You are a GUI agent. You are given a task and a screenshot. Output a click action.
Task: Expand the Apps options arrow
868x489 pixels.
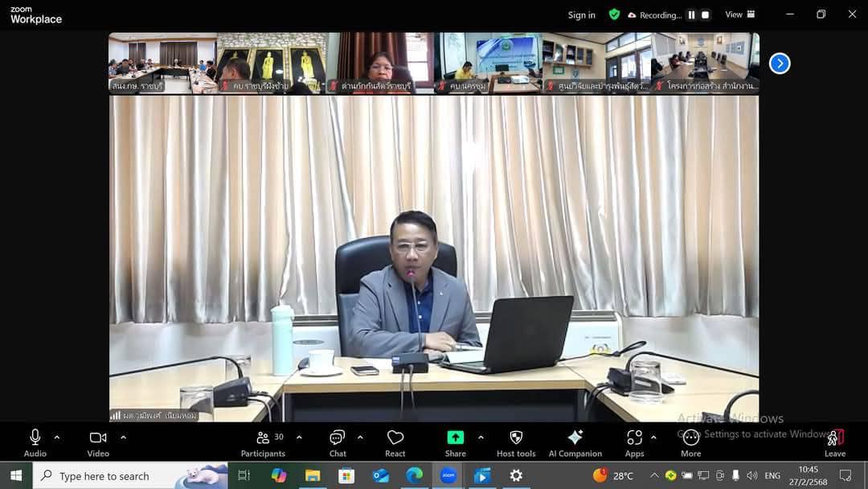(x=653, y=438)
